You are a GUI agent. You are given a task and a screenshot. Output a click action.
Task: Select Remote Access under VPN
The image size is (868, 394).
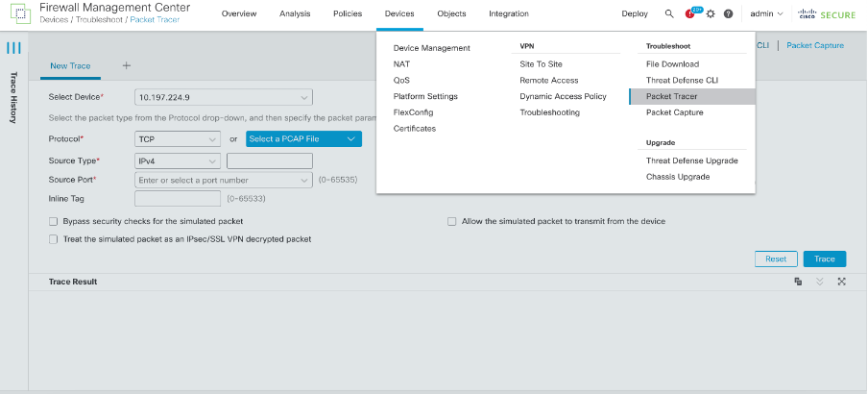[x=549, y=81]
